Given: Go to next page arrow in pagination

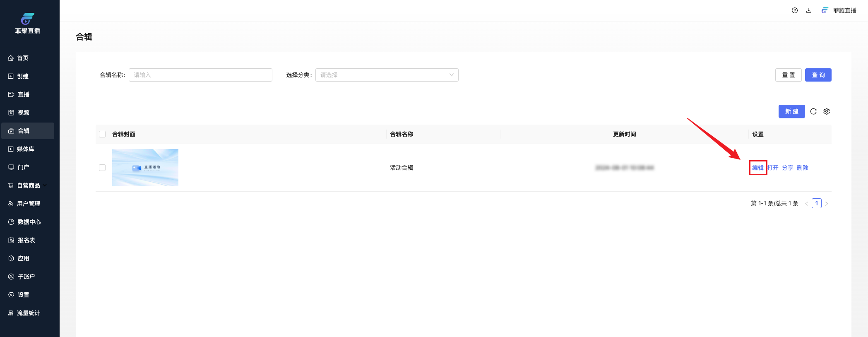Looking at the screenshot, I should point(827,204).
